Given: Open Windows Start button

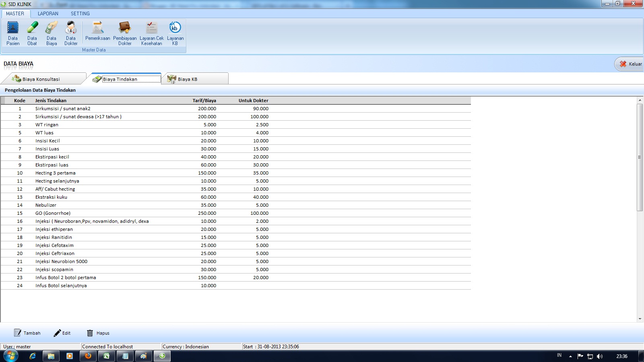Looking at the screenshot, I should tap(11, 356).
